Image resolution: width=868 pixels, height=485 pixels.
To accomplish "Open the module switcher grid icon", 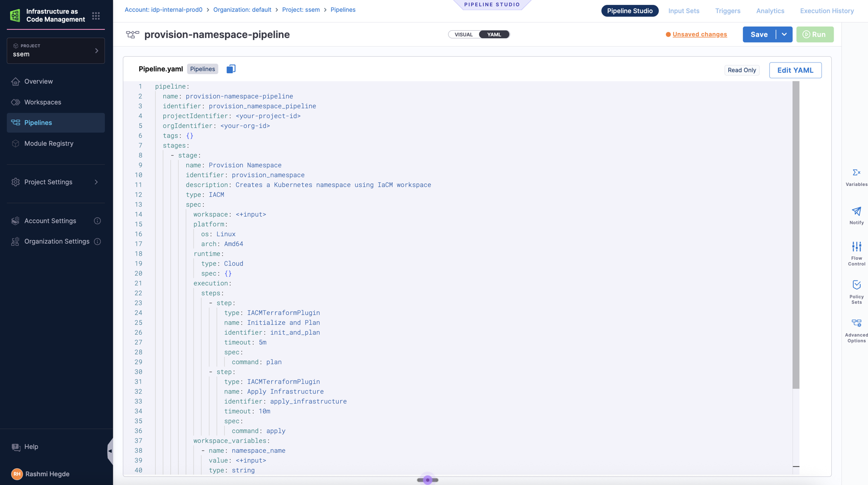I will point(96,16).
